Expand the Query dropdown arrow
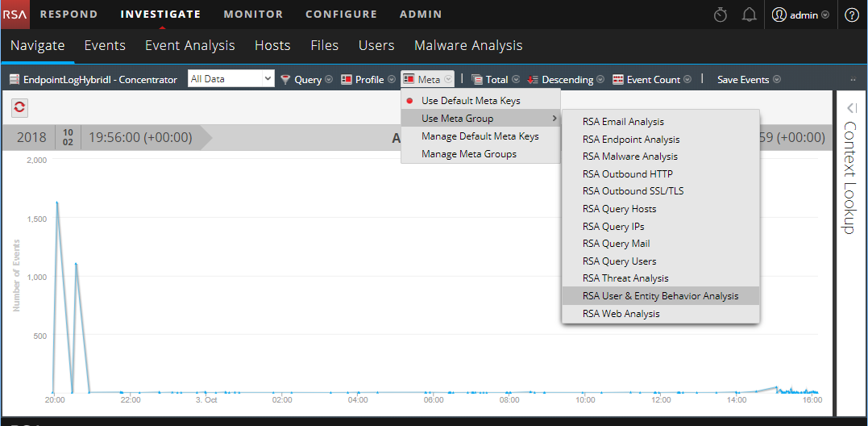The height and width of the screenshot is (426, 868). (x=329, y=80)
